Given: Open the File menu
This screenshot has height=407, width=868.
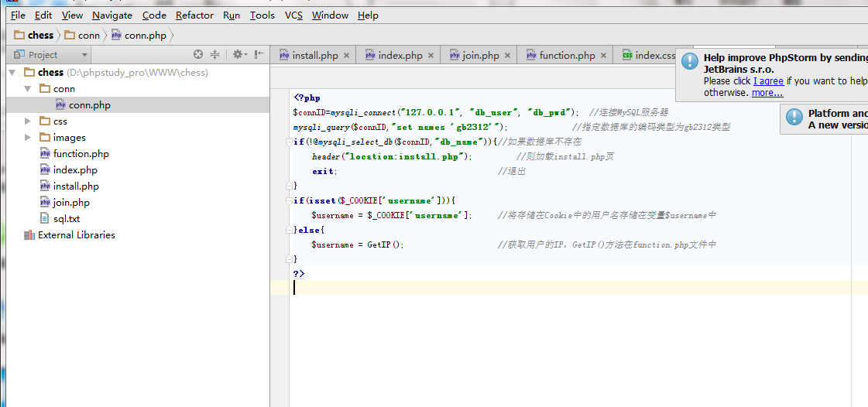Looking at the screenshot, I should (x=18, y=15).
